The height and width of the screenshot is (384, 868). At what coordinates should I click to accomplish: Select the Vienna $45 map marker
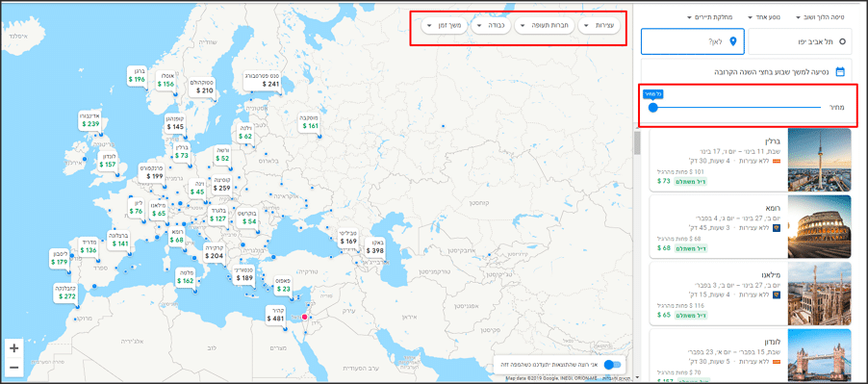[196, 188]
